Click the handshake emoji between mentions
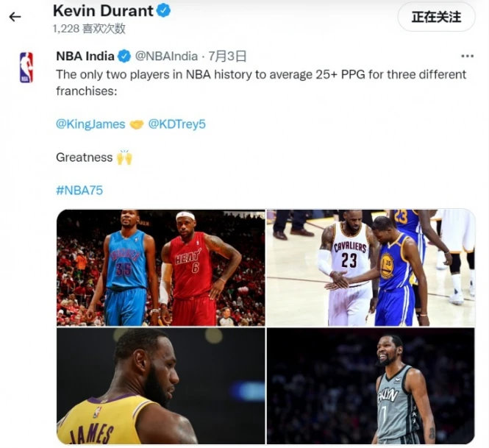 click(136, 124)
